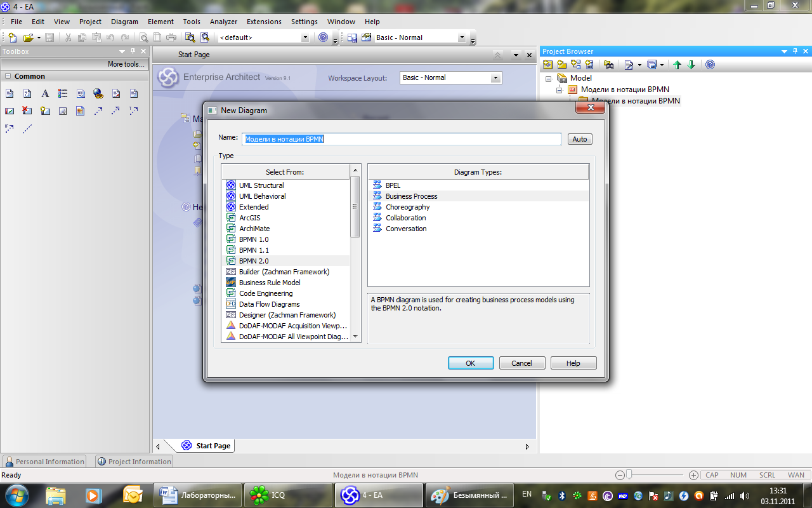The image size is (812, 508).
Task: Open ICQ from the Windows taskbar
Action: coord(288,495)
